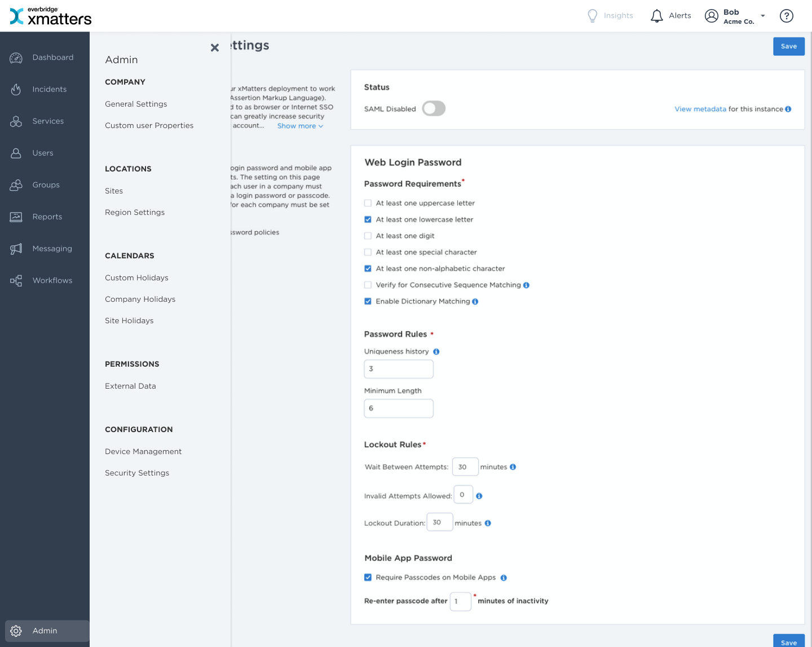The width and height of the screenshot is (812, 647).
Task: Expand description with Show more
Action: [300, 126]
